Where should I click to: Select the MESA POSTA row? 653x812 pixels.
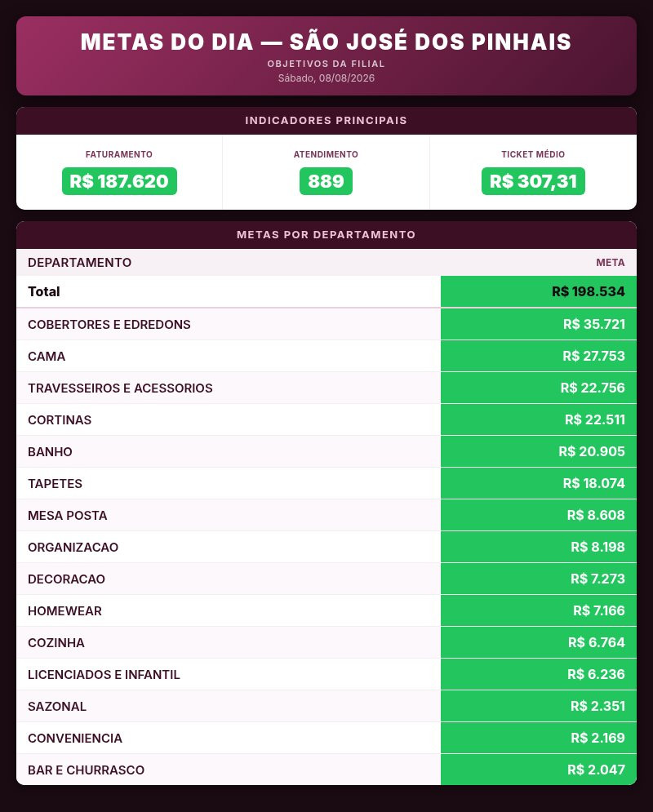(326, 515)
